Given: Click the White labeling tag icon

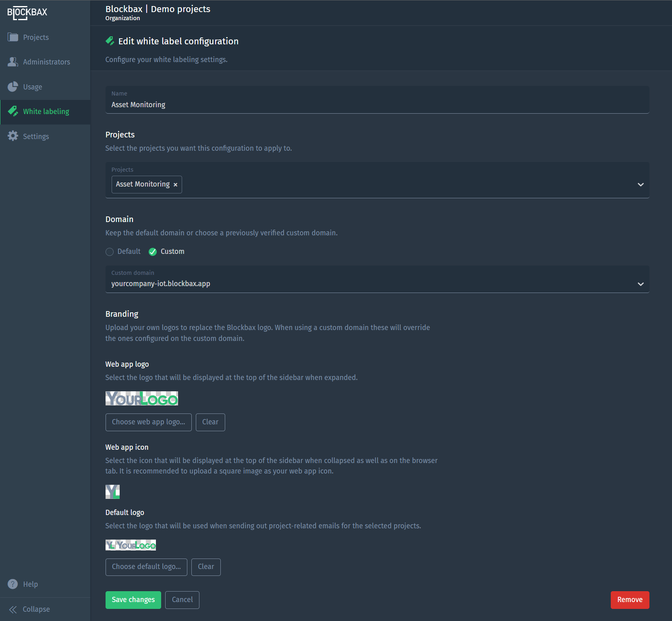Looking at the screenshot, I should 13,111.
